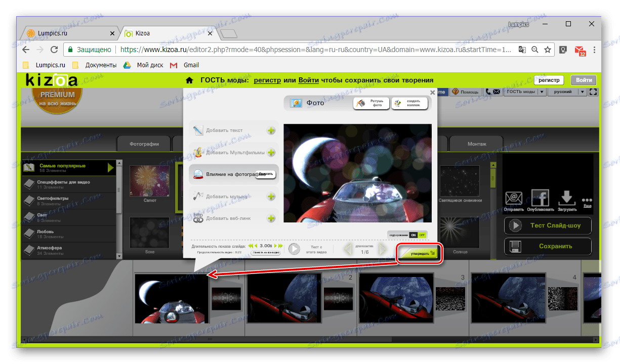Click the Изменить button on Влияние на фотографию
The height and width of the screenshot is (364, 620).
(x=266, y=174)
